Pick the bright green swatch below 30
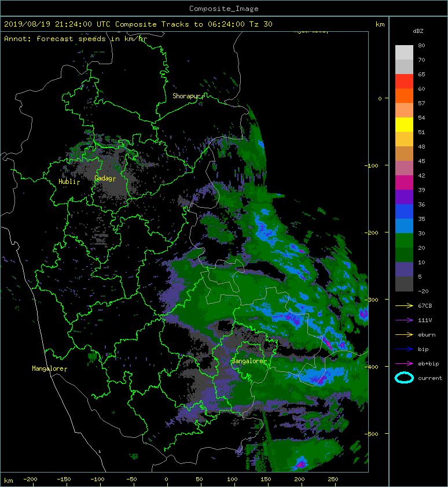 (x=404, y=241)
